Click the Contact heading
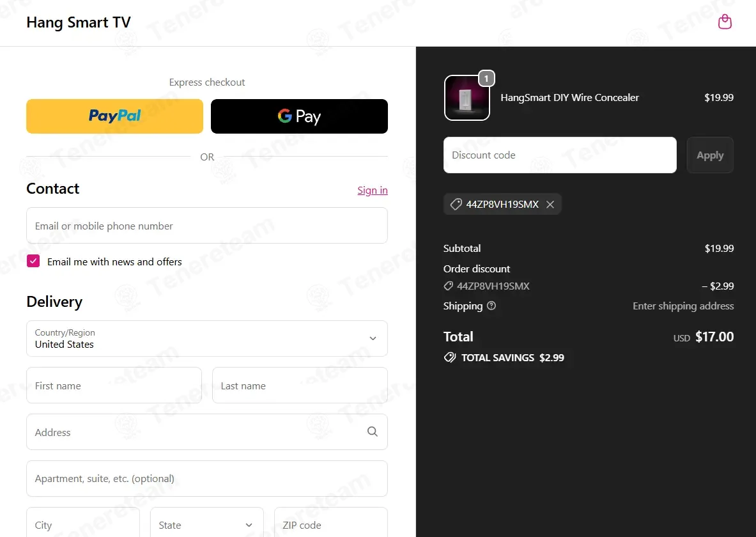Image resolution: width=756 pixels, height=537 pixels. [x=52, y=189]
